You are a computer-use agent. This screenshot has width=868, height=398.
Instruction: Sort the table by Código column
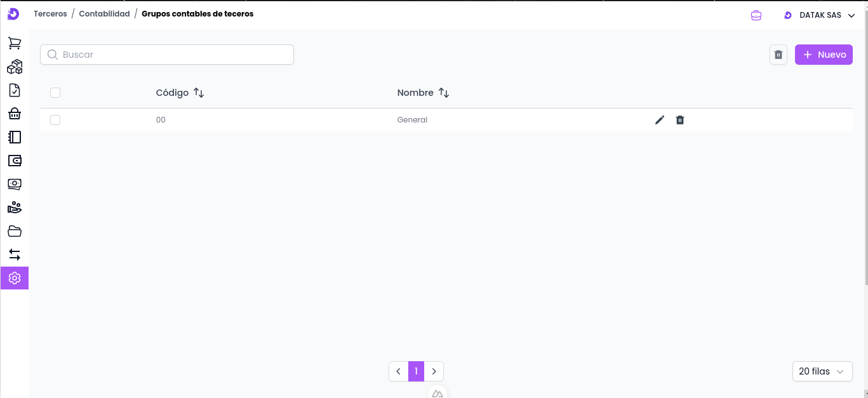point(199,93)
